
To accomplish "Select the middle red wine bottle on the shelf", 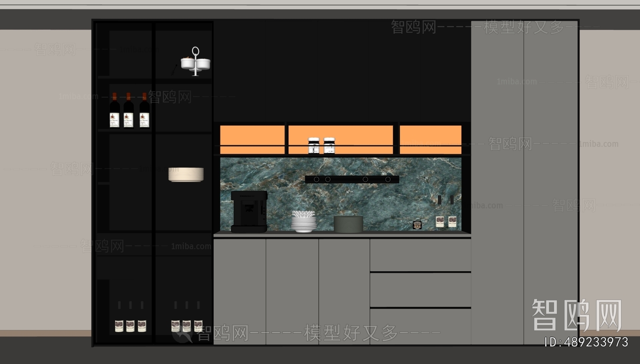I will 128,110.
